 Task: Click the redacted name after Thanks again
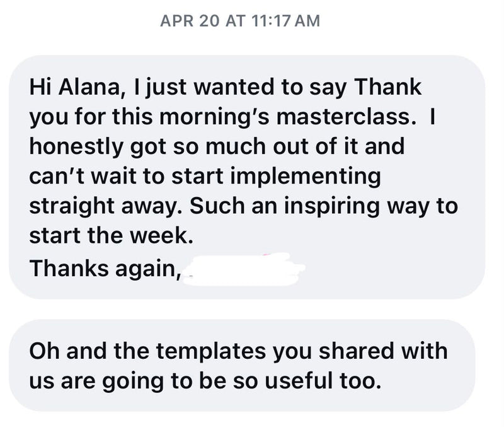[x=243, y=270]
